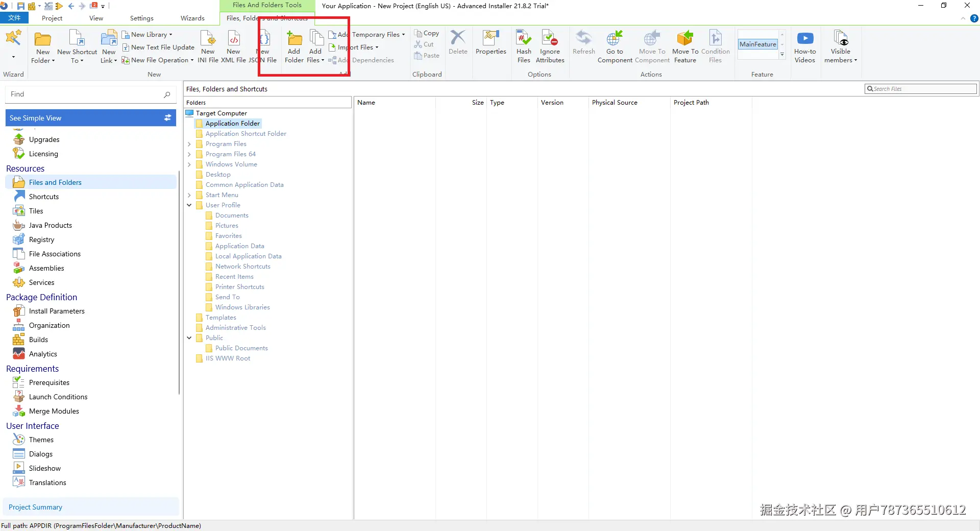The image size is (980, 531).
Task: Open the 文件 menu tab
Action: pos(14,18)
